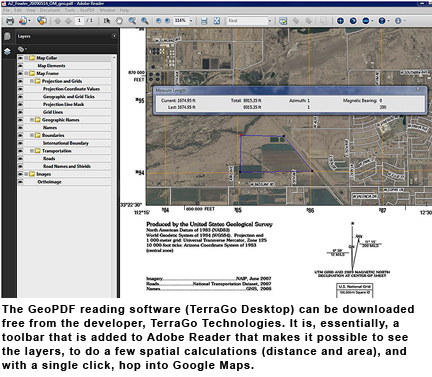Image resolution: width=432 pixels, height=377 pixels.
Task: Select the Hand pan tool
Action: pyautogui.click(x=119, y=21)
